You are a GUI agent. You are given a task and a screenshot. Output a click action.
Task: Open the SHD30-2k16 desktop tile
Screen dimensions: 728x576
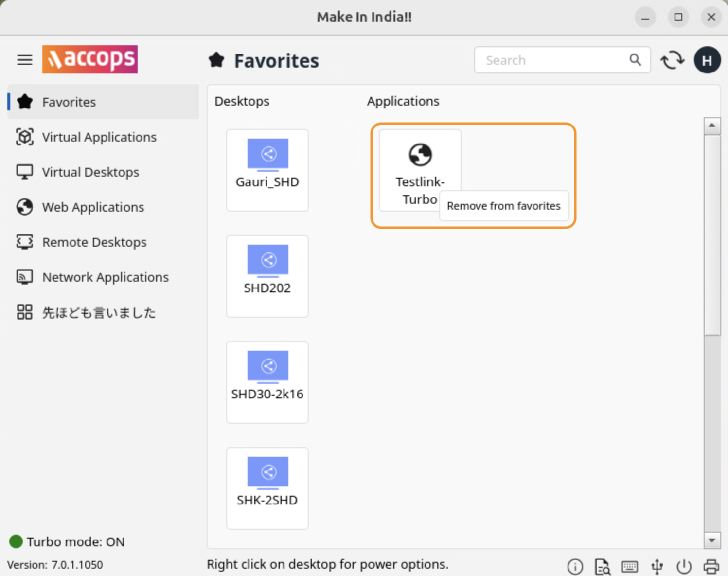[267, 382]
